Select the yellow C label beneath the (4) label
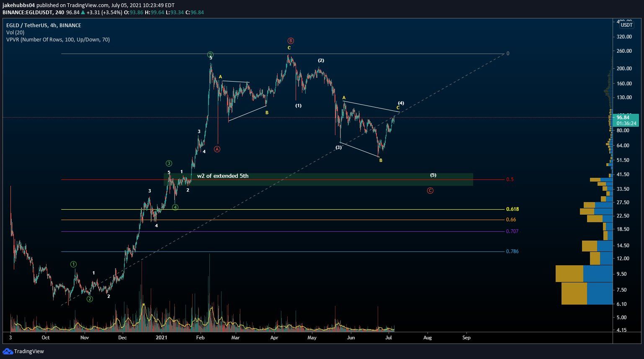Screen dimensions: 644x359 (398, 108)
